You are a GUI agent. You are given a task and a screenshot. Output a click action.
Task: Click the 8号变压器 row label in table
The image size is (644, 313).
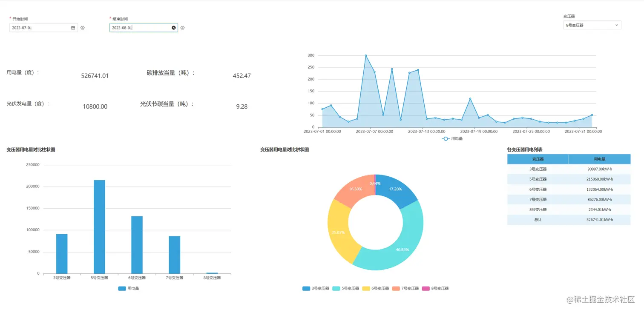pos(538,210)
